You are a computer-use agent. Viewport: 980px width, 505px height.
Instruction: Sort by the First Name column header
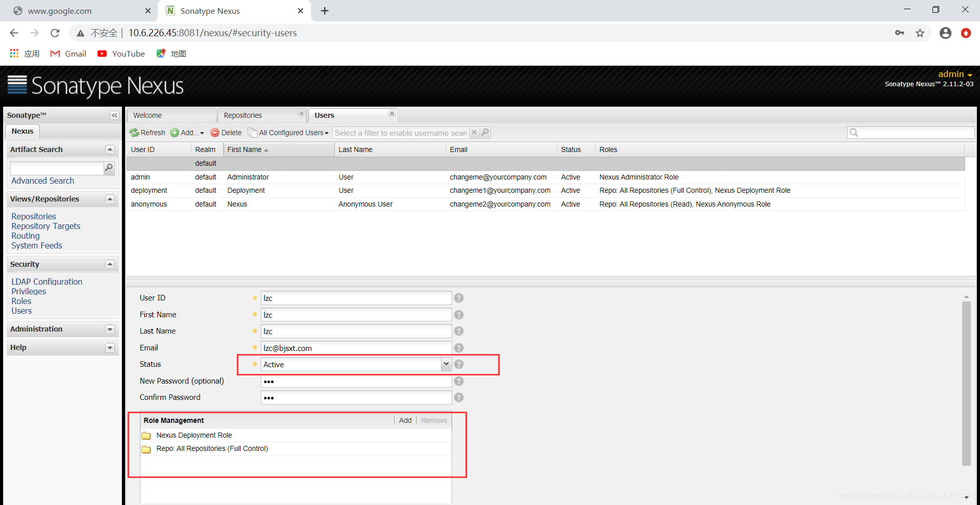[278, 149]
